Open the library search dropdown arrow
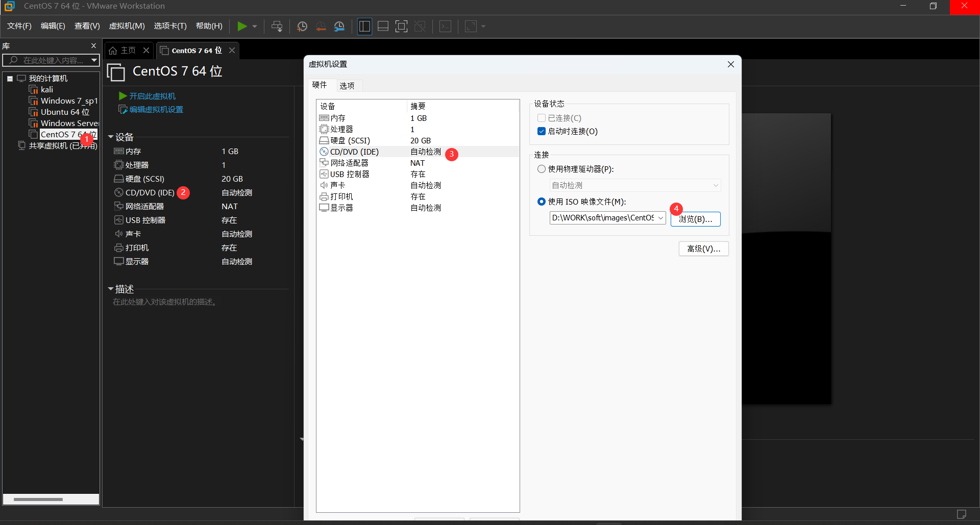 pyautogui.click(x=94, y=60)
